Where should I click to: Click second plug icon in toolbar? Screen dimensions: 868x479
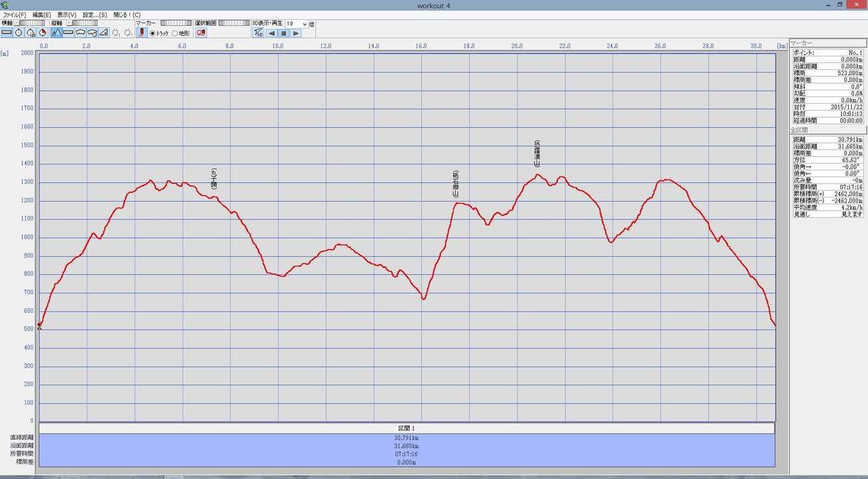click(x=128, y=32)
